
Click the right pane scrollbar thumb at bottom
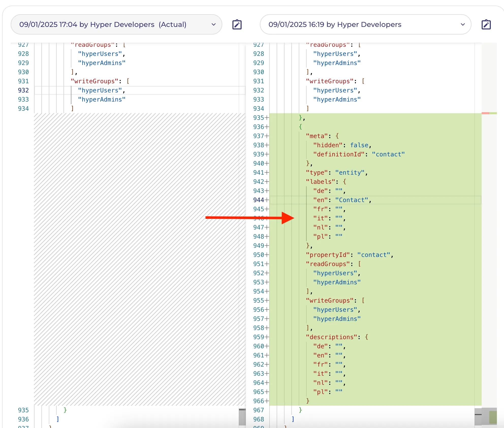pos(478,416)
